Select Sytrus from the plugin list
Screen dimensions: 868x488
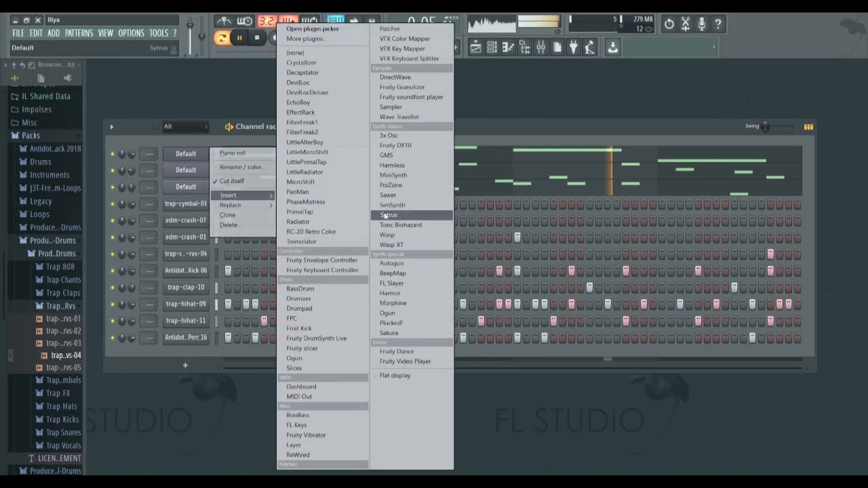(412, 215)
